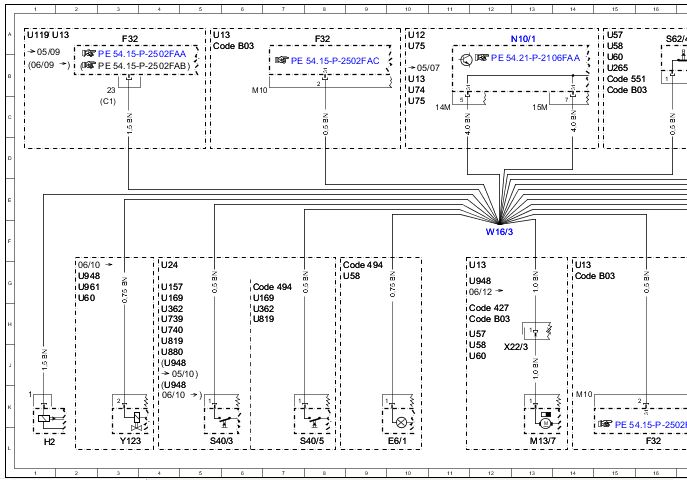Viewport: 687px width, 480px height.
Task: Click the "U961" model code
Action: [89, 287]
